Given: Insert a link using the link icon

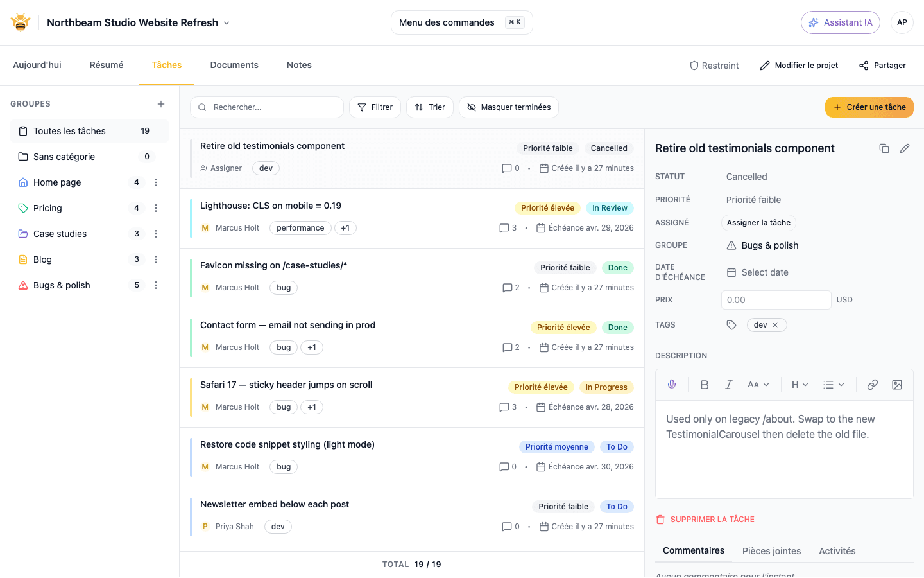Looking at the screenshot, I should point(872,384).
